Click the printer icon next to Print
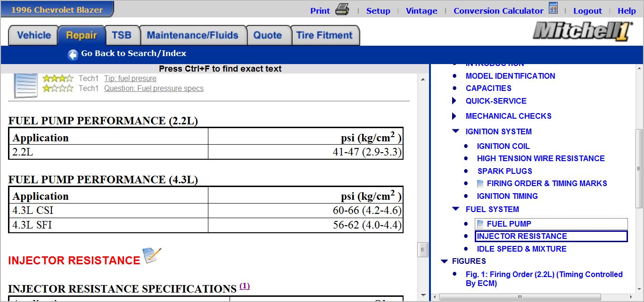Viewport: 644px width, 302px height. tap(342, 9)
